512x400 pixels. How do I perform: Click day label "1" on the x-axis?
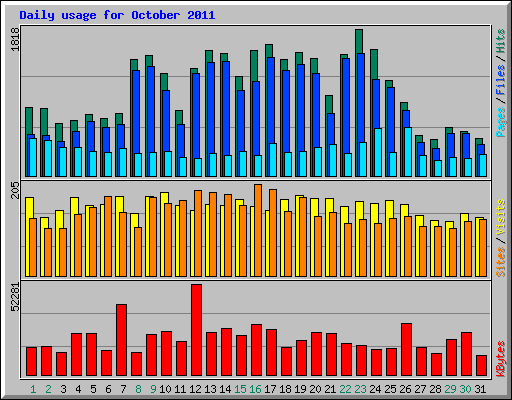click(33, 389)
